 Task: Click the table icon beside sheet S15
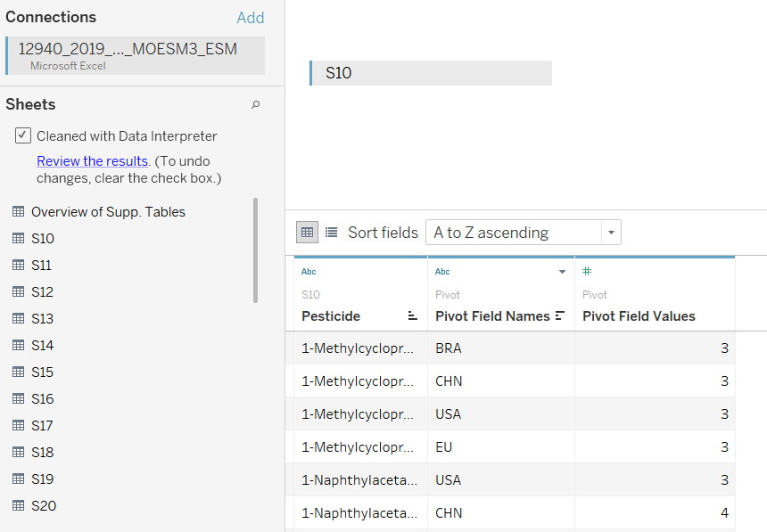tap(18, 372)
